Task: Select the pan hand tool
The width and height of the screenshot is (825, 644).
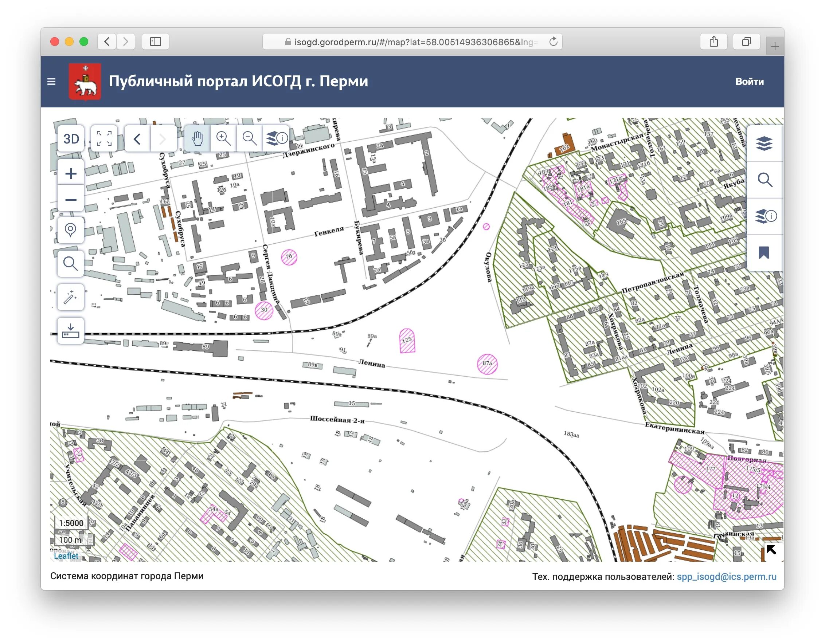Action: coord(197,138)
